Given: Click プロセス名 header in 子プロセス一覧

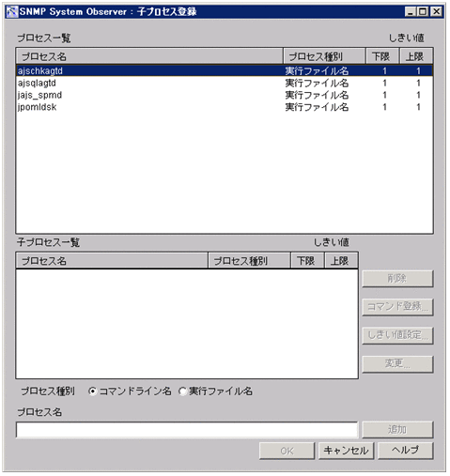Looking at the screenshot, I should (x=112, y=260).
